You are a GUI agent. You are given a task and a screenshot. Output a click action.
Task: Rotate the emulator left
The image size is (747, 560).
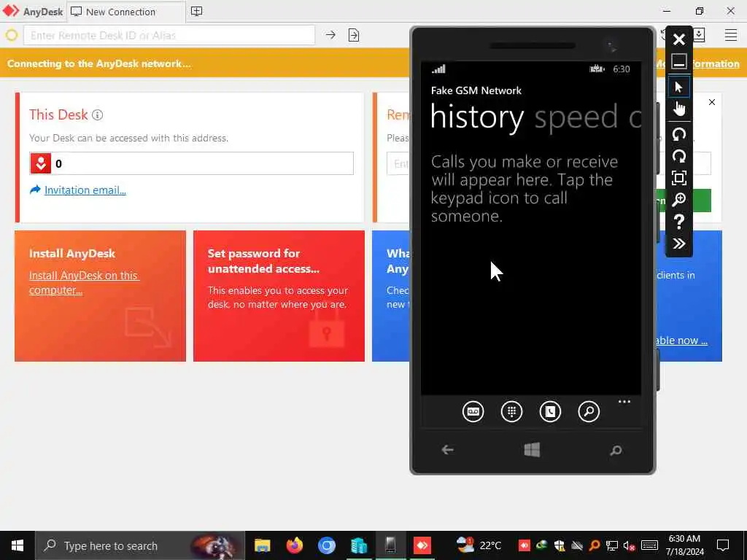(x=679, y=134)
